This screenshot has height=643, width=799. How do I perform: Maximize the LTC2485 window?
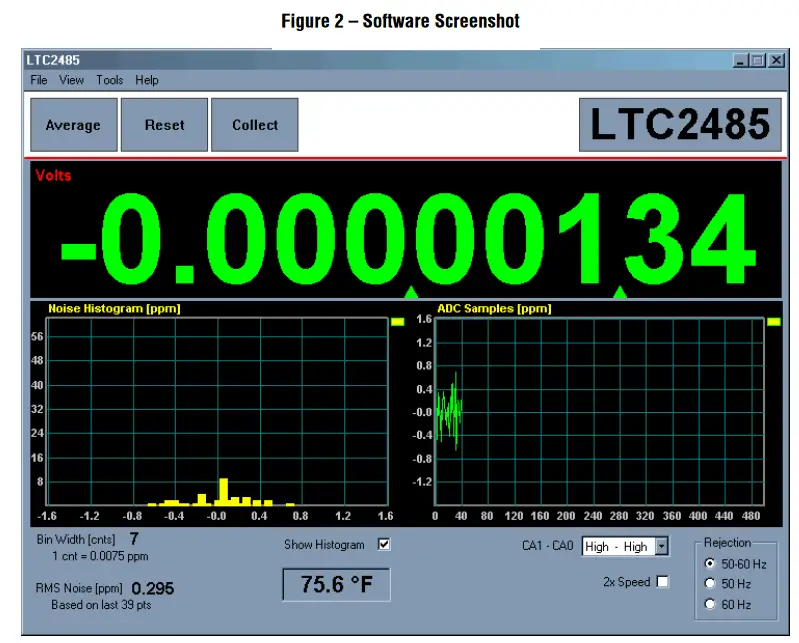point(758,60)
